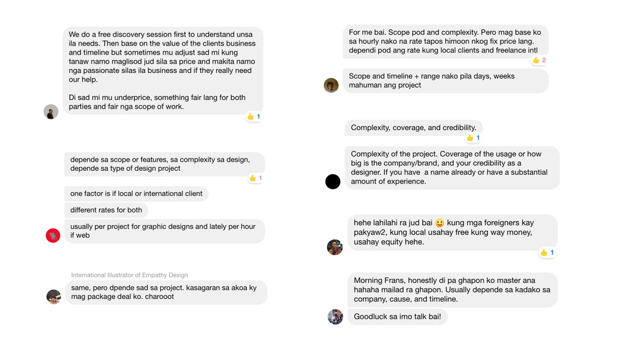
Task: Select the 'different rates for both' bubble
Action: coord(106,210)
